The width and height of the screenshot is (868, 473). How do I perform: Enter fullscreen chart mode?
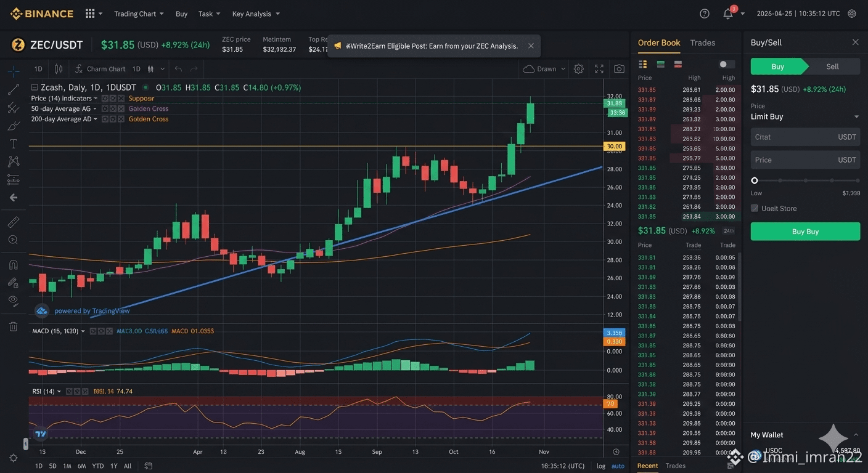[599, 69]
